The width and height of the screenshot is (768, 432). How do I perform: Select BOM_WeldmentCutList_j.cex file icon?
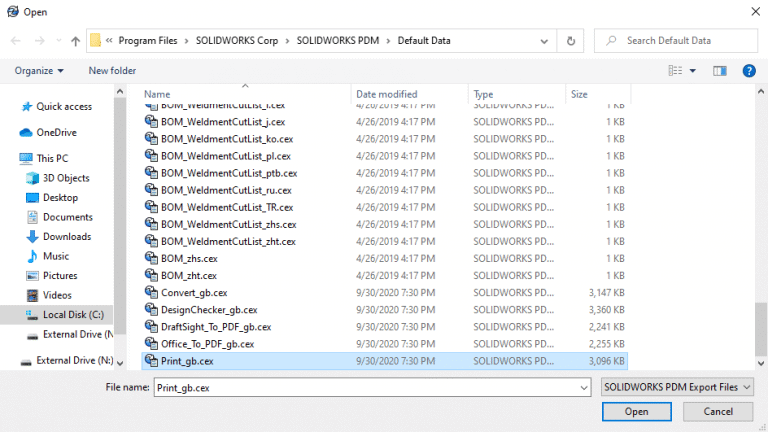point(151,121)
